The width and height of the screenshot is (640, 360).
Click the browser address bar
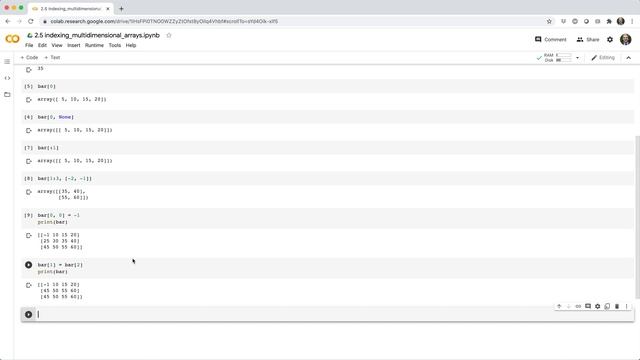294,21
